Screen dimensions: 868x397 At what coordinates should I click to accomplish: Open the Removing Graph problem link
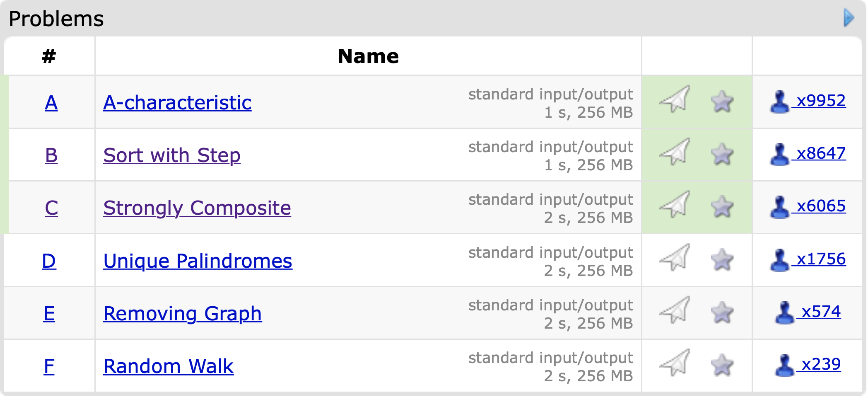[183, 314]
